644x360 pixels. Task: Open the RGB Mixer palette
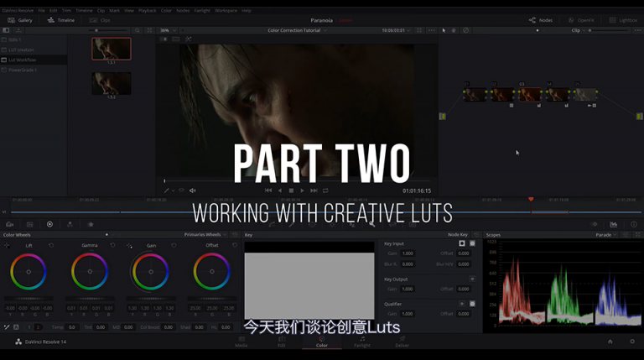70,224
